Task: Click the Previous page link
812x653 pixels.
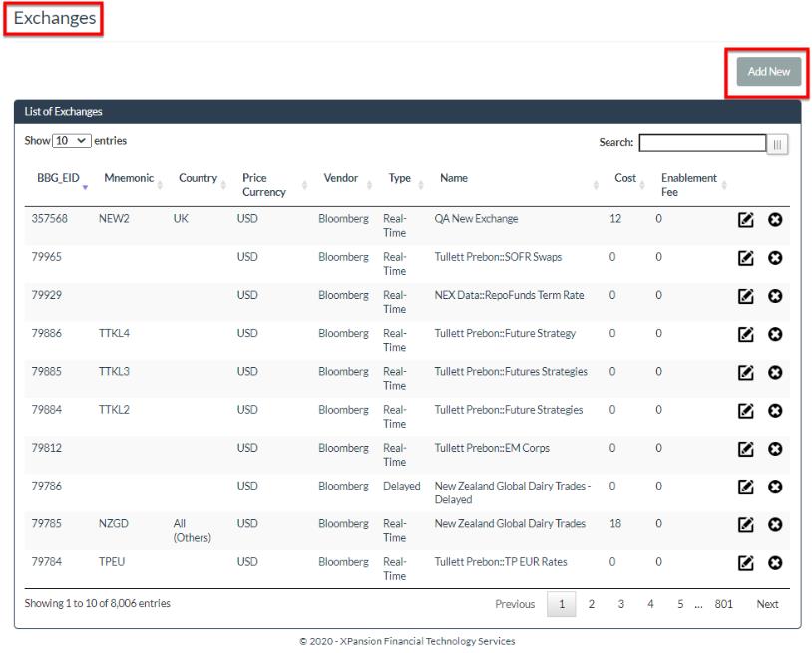Action: click(515, 604)
